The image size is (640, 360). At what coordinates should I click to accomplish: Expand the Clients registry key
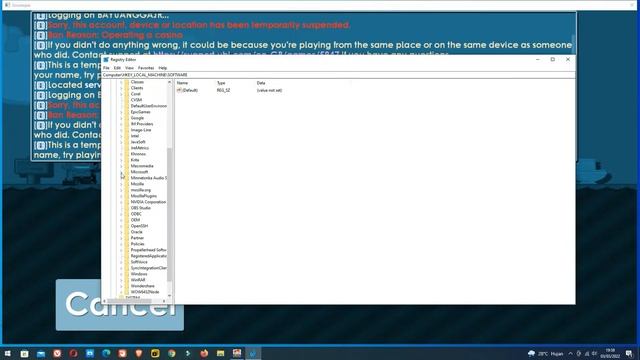coord(121,88)
